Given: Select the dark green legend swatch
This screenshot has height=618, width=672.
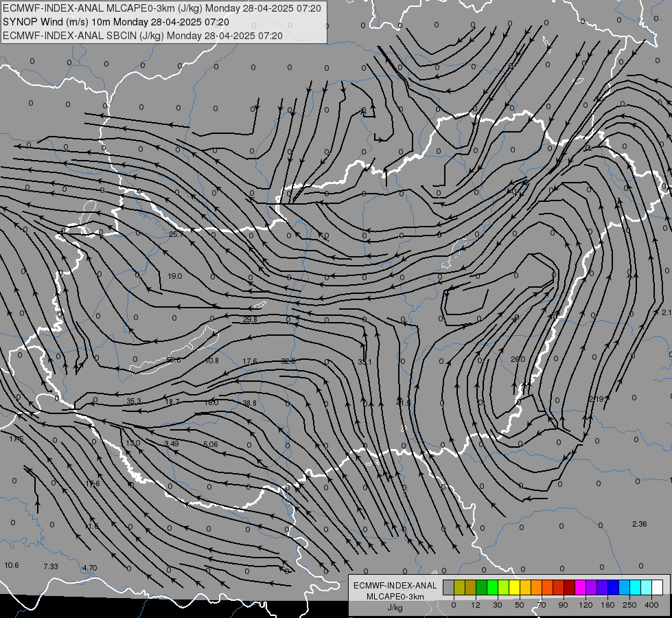Looking at the screenshot, I should (x=481, y=587).
